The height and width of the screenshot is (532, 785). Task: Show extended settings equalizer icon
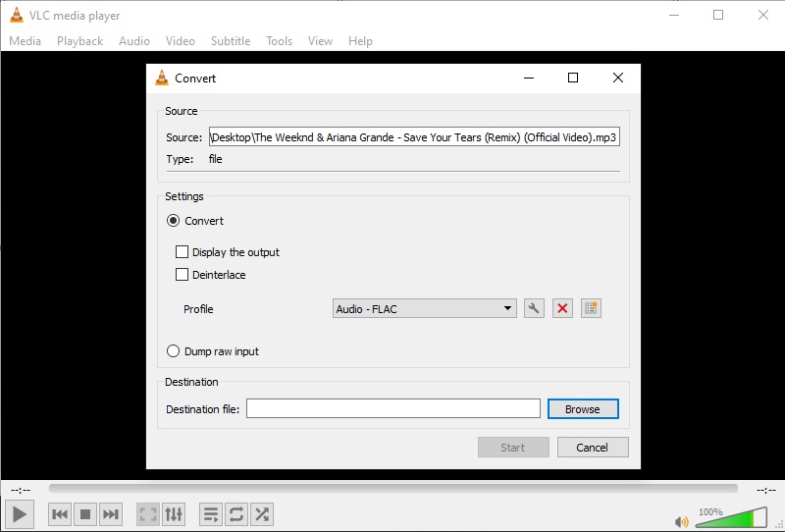[x=174, y=514]
